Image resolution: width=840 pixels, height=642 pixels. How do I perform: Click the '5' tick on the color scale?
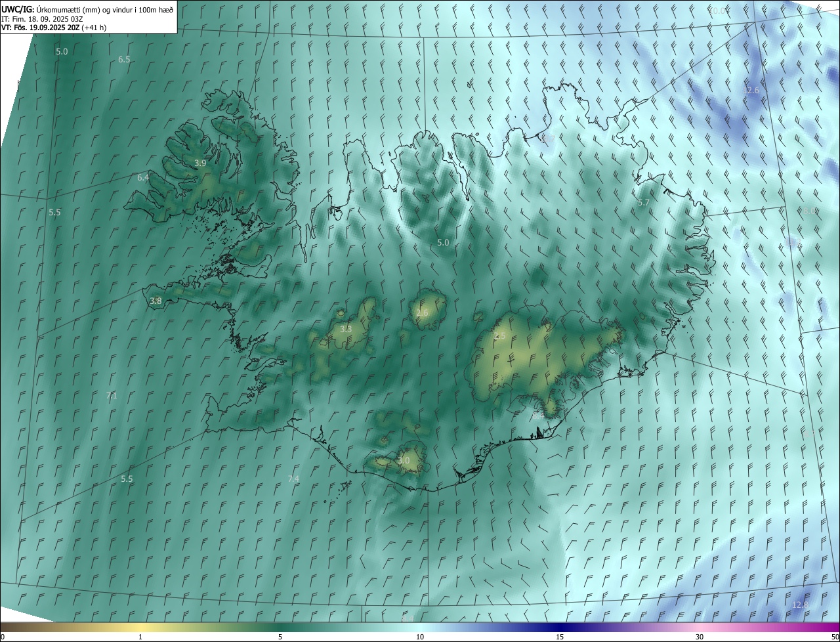pos(280,637)
